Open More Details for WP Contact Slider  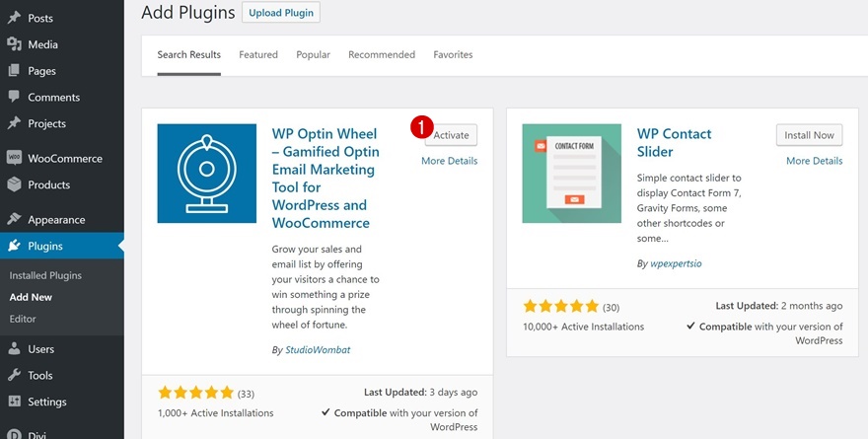(814, 161)
